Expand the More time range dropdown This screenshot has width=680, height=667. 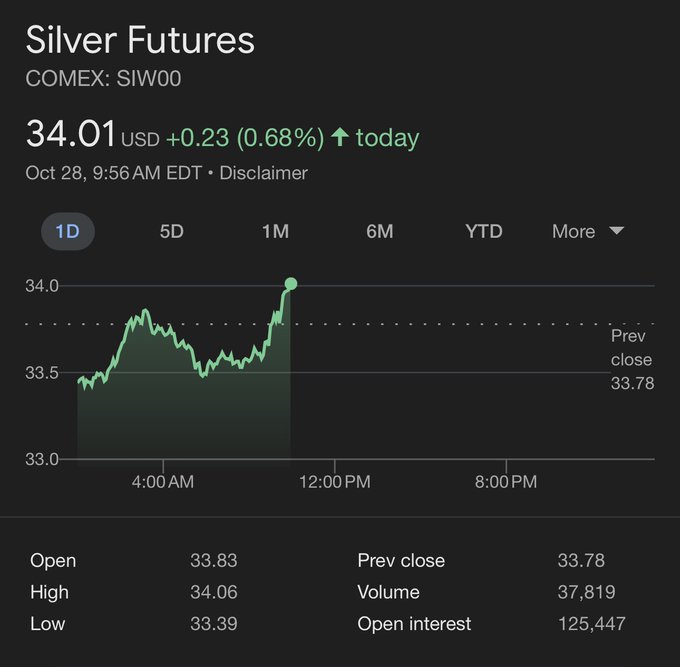tap(588, 231)
